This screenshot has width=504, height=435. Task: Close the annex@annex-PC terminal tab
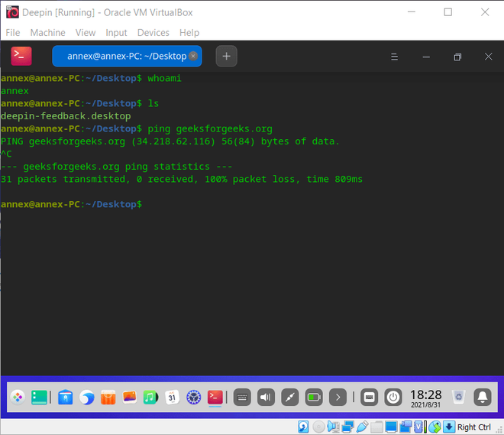[193, 57]
